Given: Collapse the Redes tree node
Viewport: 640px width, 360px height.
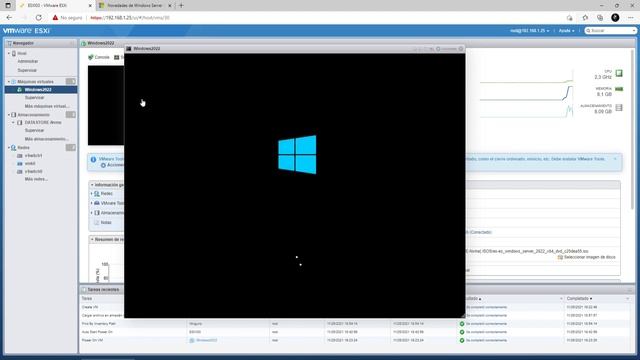Looking at the screenshot, I should [9, 147].
